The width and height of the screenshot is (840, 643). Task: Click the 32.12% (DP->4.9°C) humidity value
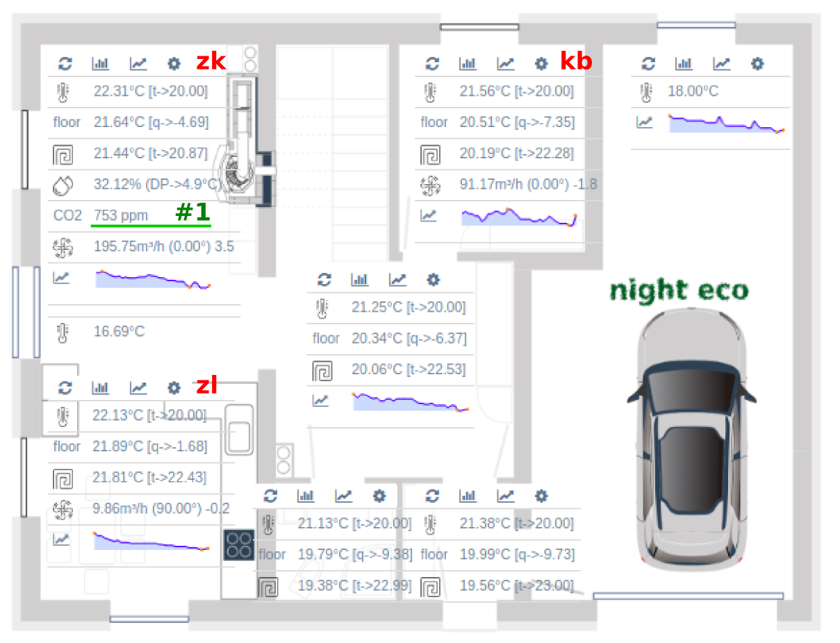point(158,185)
